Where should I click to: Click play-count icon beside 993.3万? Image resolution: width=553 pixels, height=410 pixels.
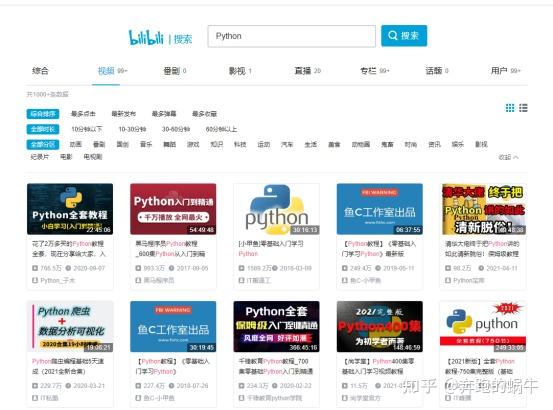138,268
